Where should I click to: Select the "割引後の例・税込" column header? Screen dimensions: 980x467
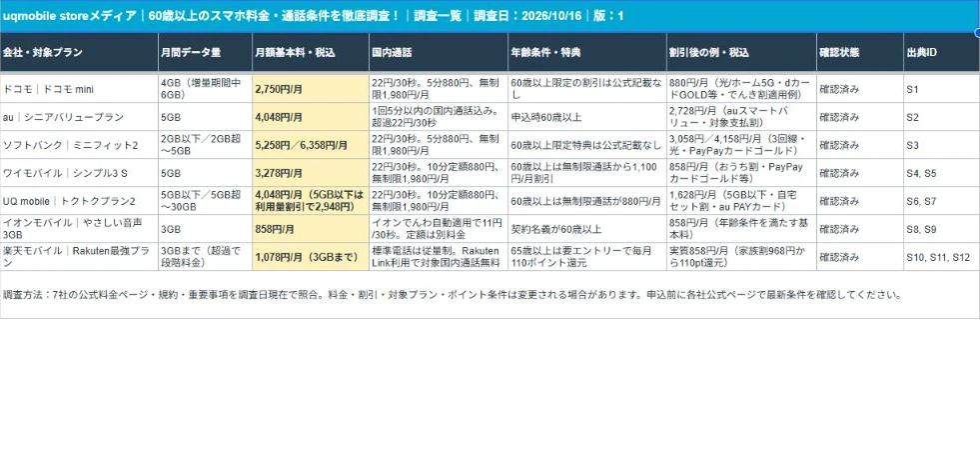[741, 53]
